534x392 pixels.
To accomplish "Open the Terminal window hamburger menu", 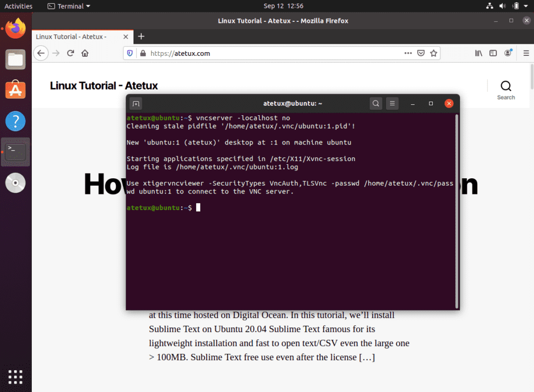I will click(x=392, y=103).
